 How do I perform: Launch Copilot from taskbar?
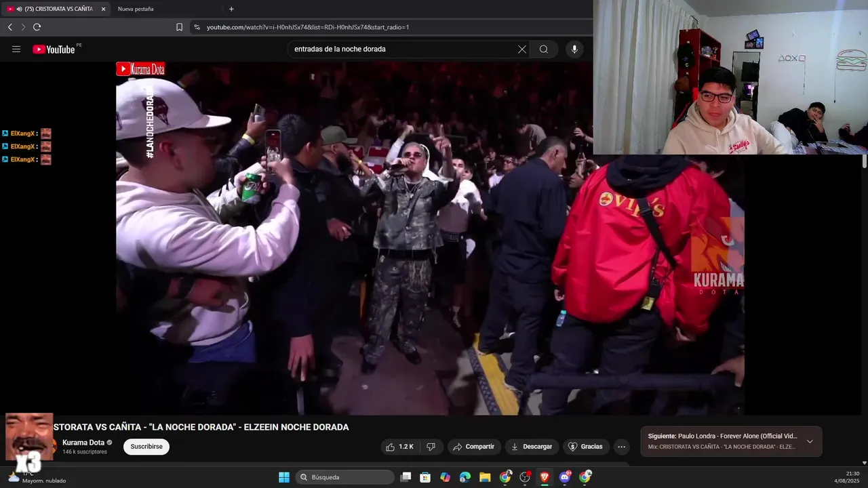tap(445, 477)
